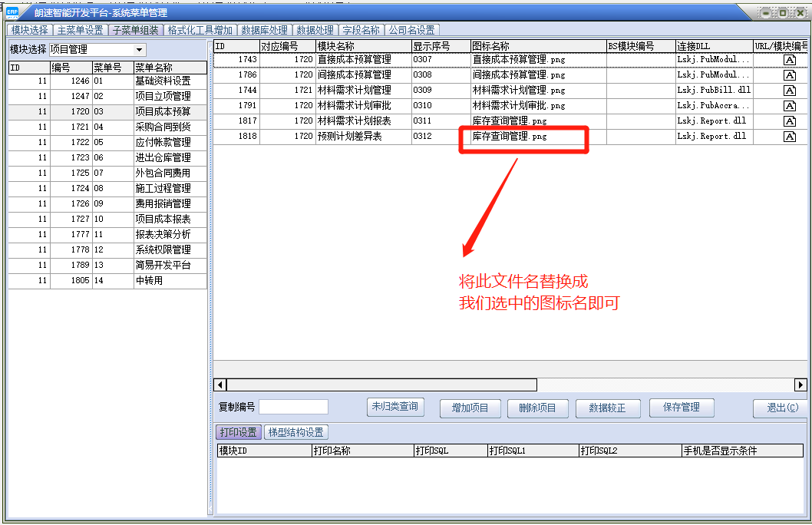Click URL icon in 材料需求计划审批 row
Image resolution: width=812 pixels, height=525 pixels.
point(789,106)
